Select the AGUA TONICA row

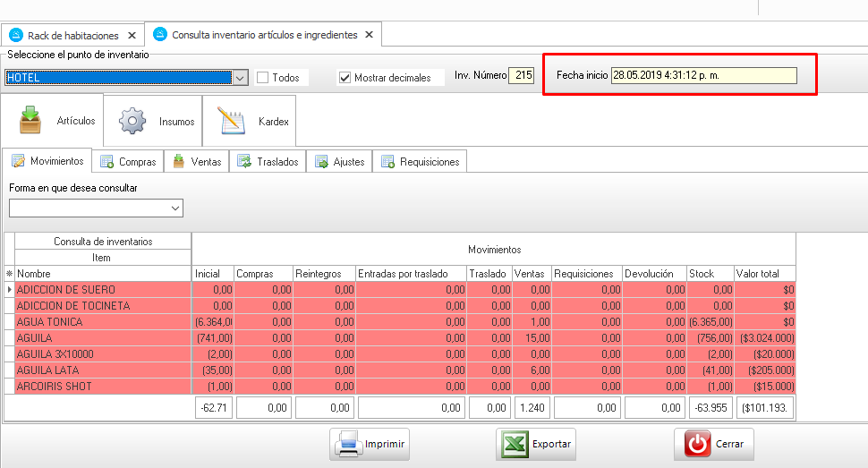[x=98, y=322]
